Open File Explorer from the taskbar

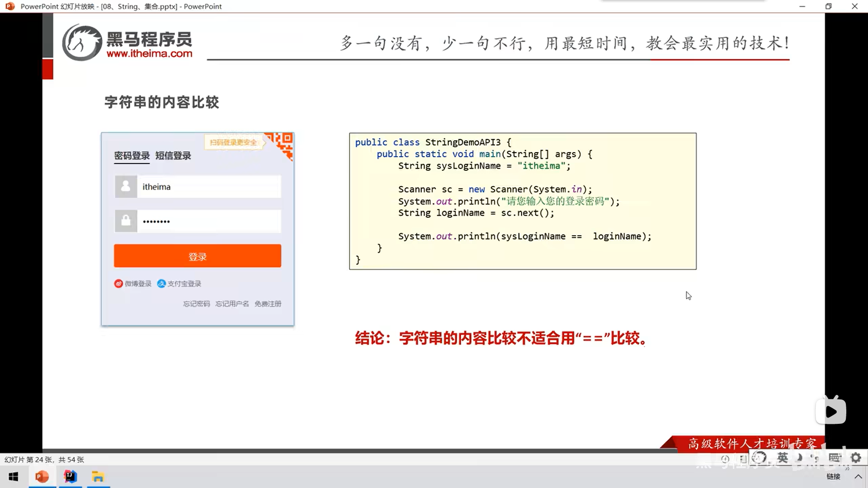click(98, 477)
